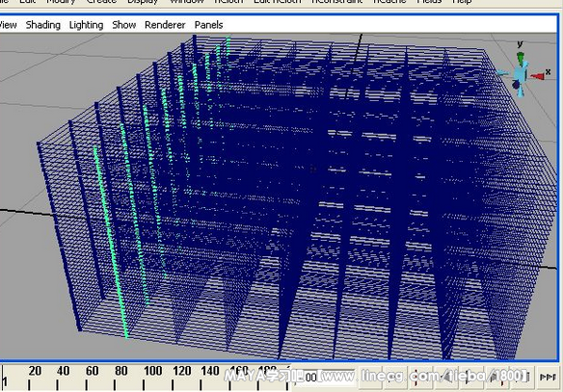Open the Create menu in the main menu bar
Screen dimensions: 563x392
pos(101,2)
